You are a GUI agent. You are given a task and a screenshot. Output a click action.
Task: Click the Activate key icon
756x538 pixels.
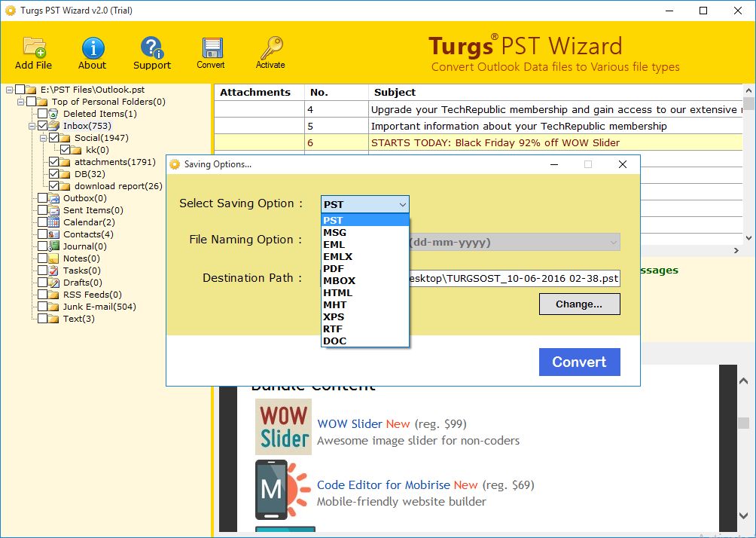[271, 47]
